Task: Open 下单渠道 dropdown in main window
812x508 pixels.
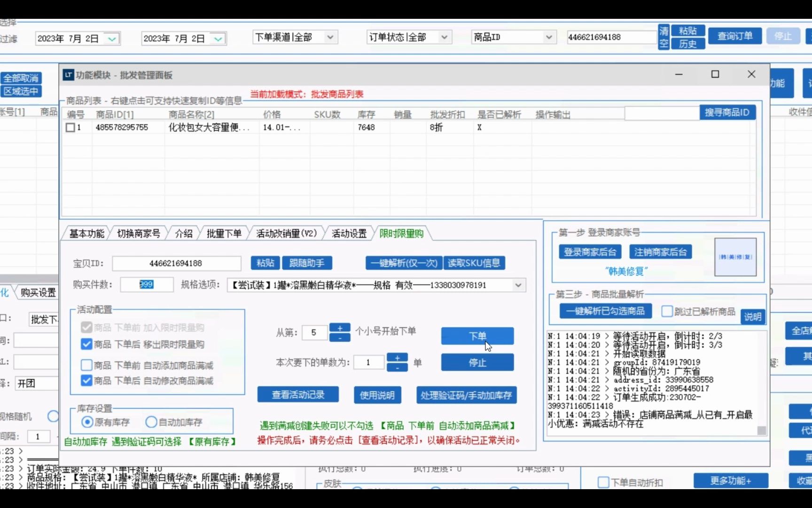Action: coord(330,37)
